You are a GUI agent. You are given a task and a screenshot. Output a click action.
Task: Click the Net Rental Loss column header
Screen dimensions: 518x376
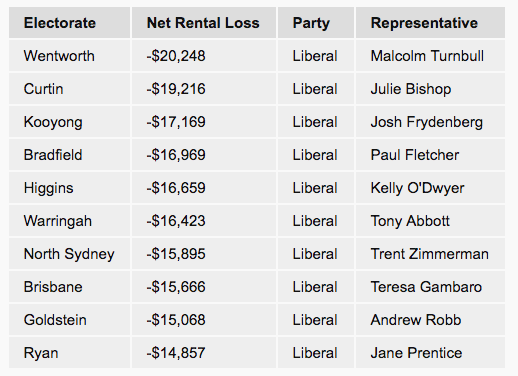pos(204,23)
